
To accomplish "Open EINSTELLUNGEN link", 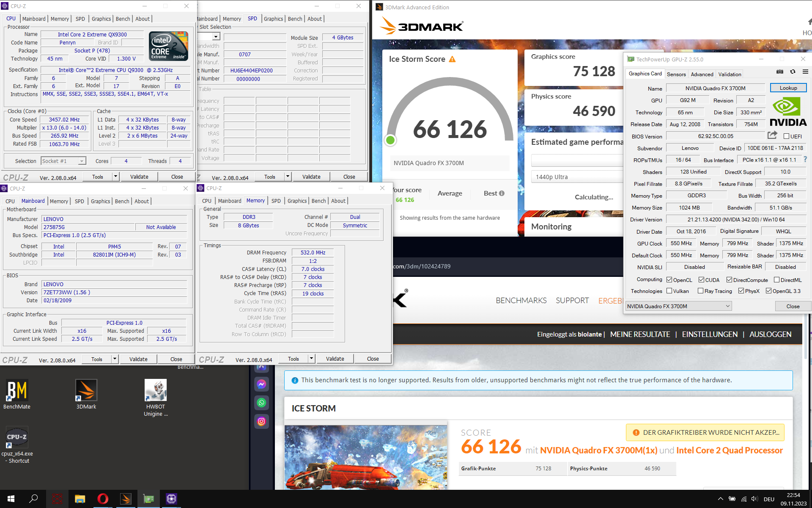I will pyautogui.click(x=710, y=334).
